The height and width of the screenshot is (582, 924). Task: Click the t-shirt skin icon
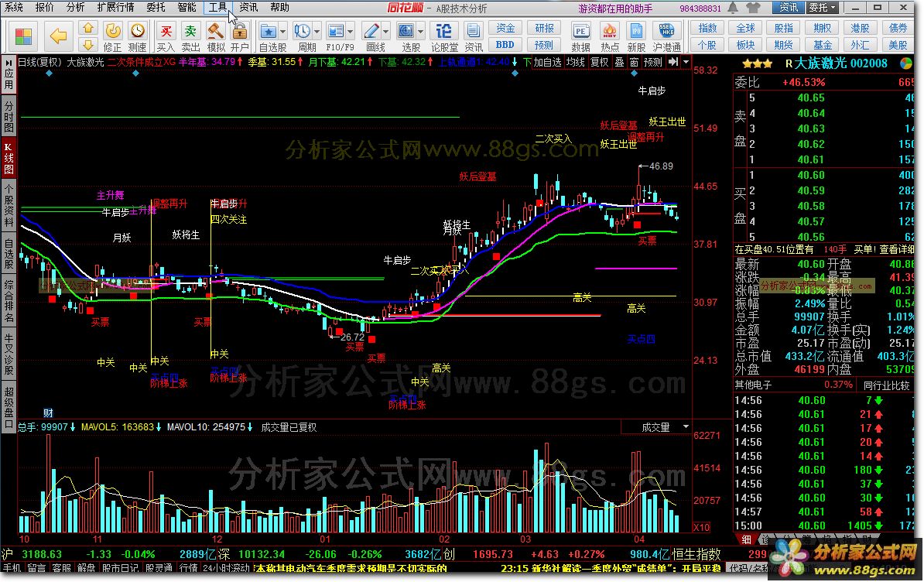point(753,8)
